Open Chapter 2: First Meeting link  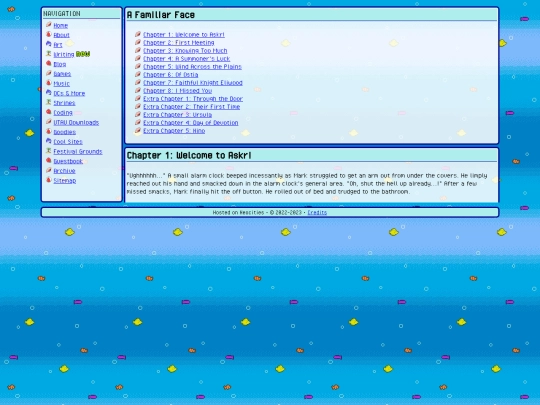click(x=179, y=42)
